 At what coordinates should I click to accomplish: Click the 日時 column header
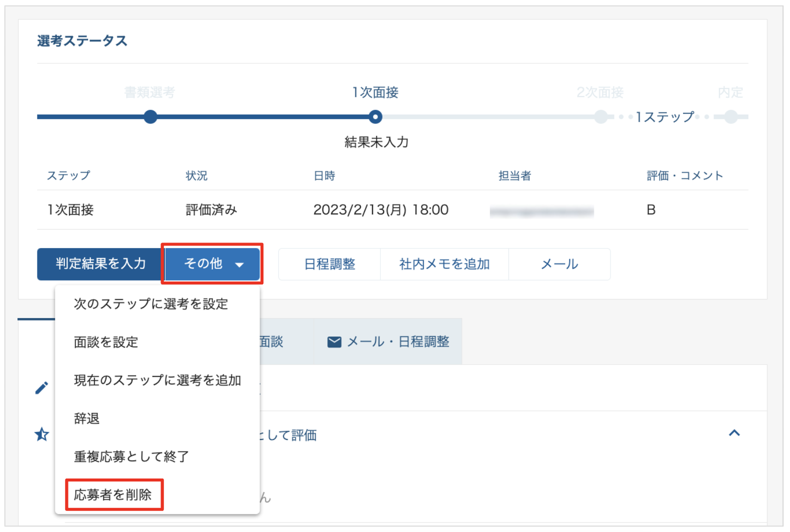(324, 175)
